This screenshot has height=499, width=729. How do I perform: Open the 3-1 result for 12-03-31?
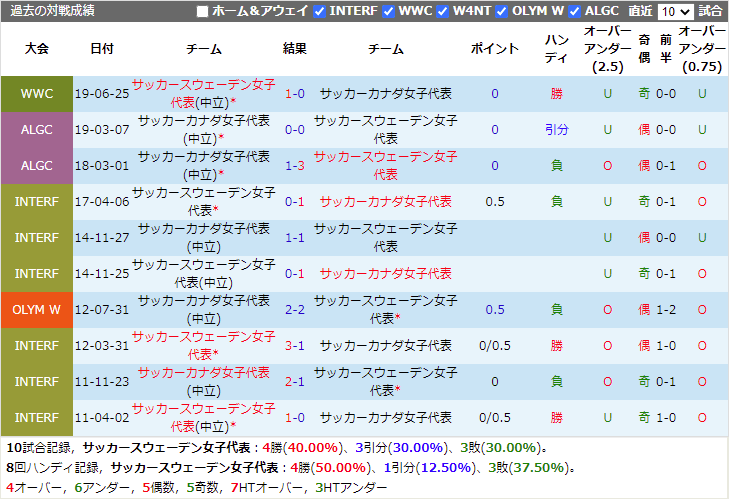coord(295,346)
